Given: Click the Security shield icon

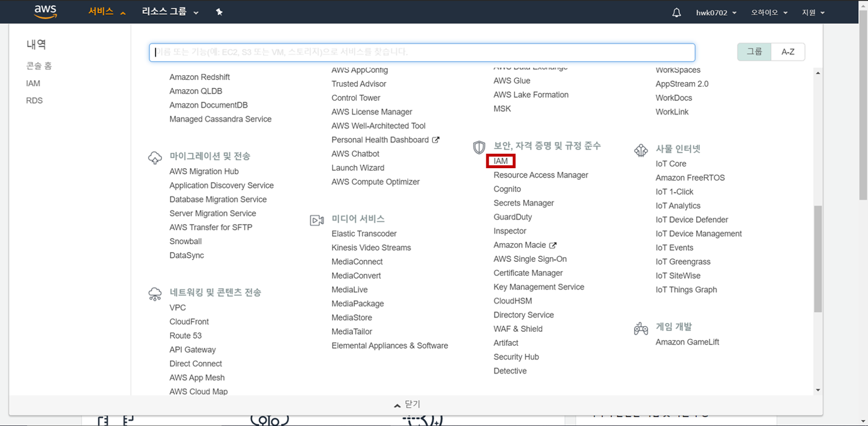Looking at the screenshot, I should coord(479,147).
